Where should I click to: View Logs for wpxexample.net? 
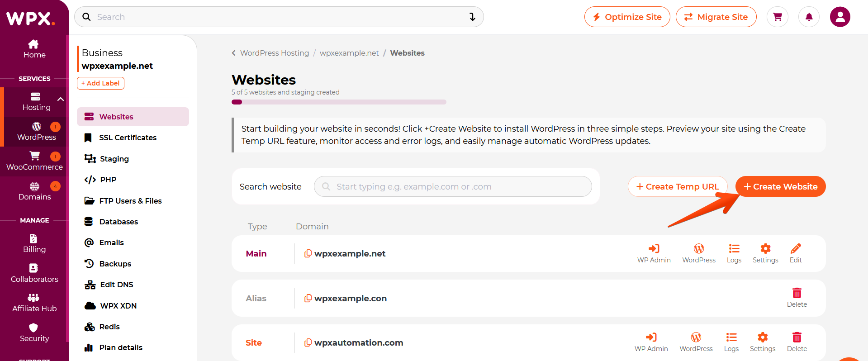[734, 253]
